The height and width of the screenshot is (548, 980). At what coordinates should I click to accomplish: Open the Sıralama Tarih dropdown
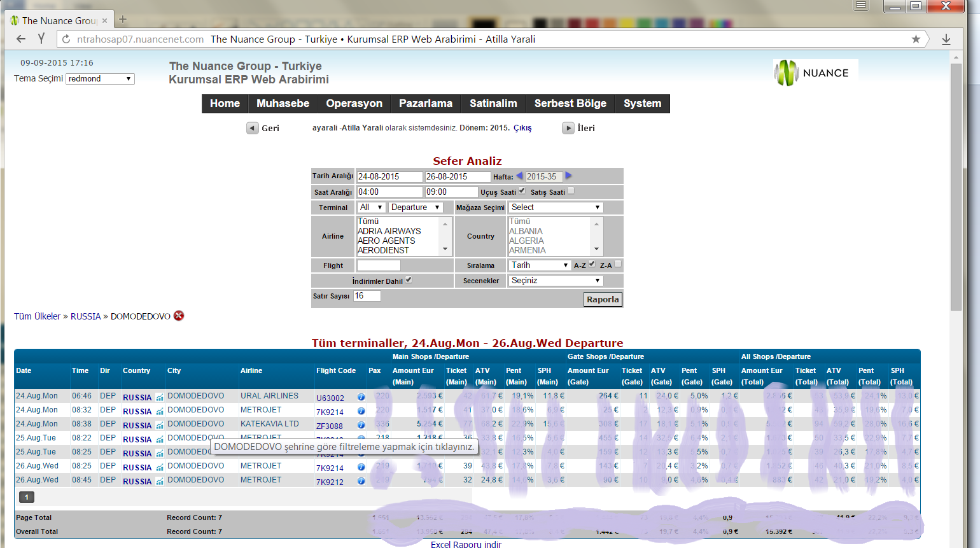click(540, 265)
